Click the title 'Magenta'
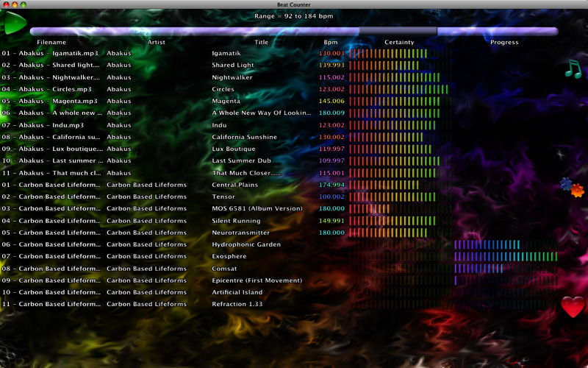This screenshot has width=588, height=368. pyautogui.click(x=226, y=101)
